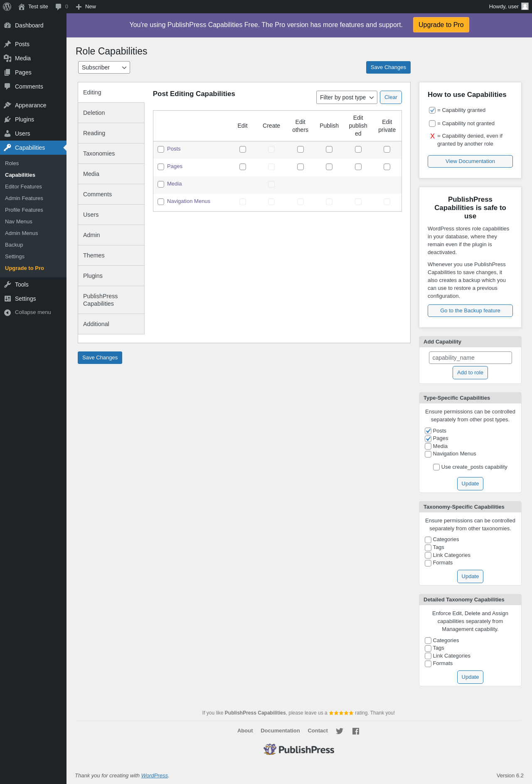Switch to the Taxonomies tab
Screen dimensions: 532x784
[x=111, y=153]
